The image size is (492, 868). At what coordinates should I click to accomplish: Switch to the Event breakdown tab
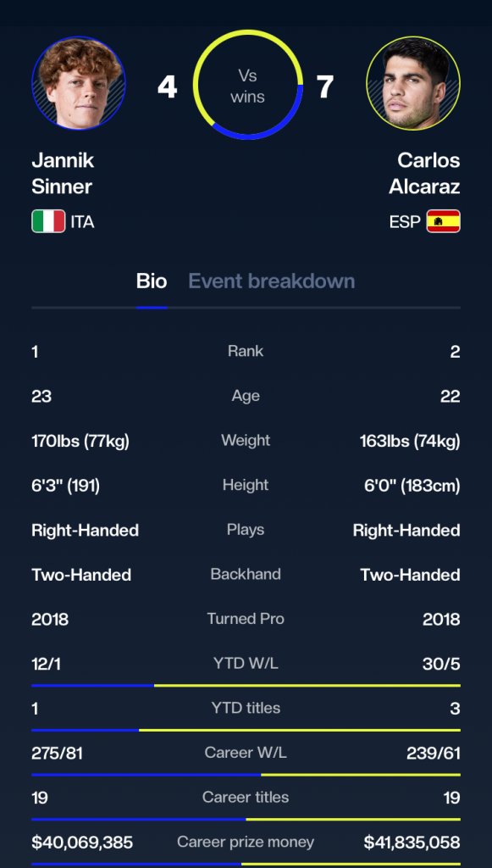click(272, 281)
